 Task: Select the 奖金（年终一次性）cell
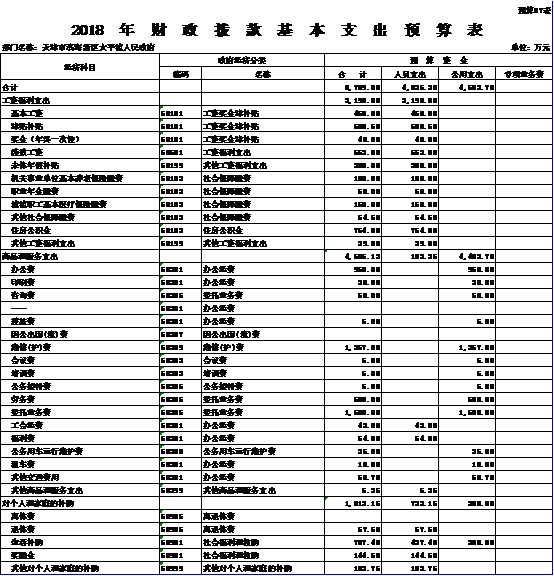pyautogui.click(x=80, y=139)
